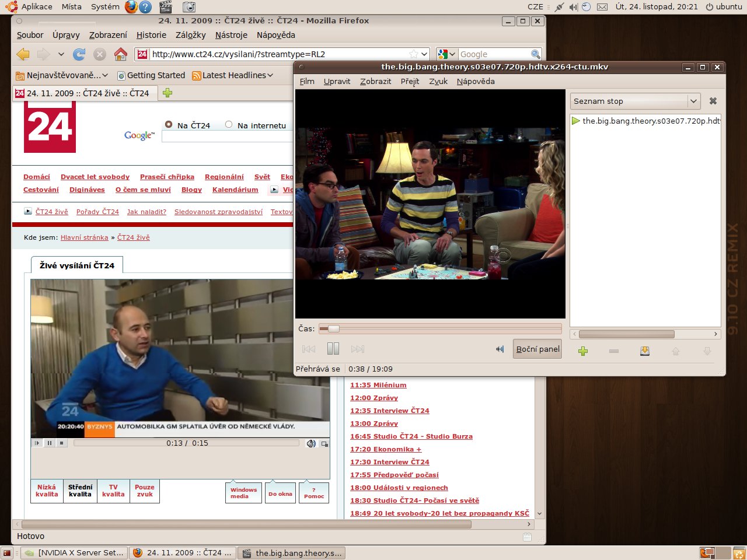Viewport: 747px width, 560px height.
Task: Open the system volume control in the panel
Action: [573, 7]
